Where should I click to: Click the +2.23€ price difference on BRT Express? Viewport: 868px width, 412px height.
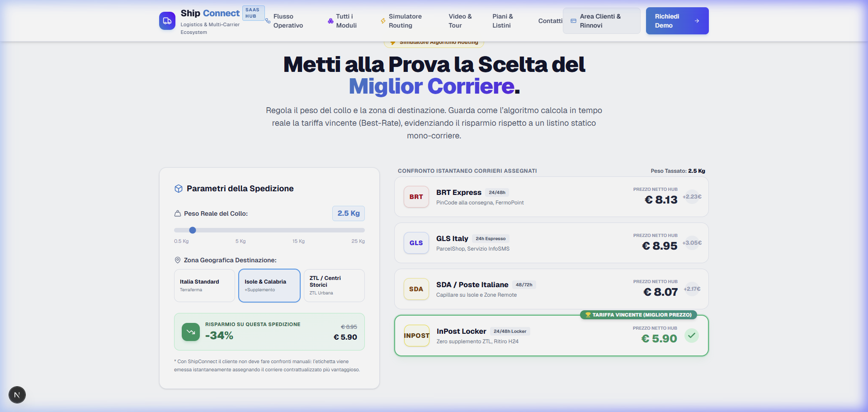692,197
